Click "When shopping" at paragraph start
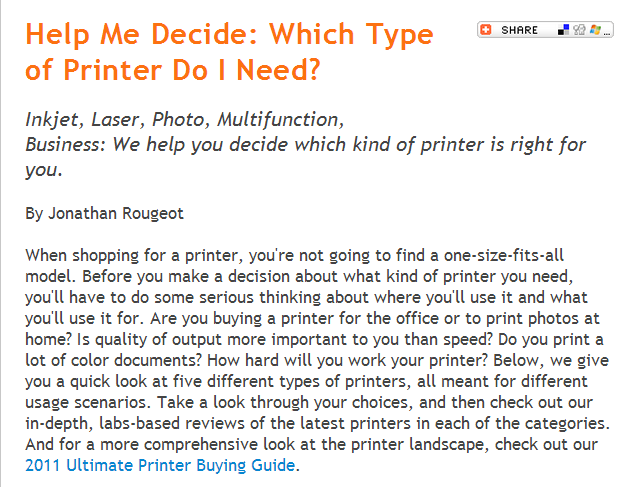This screenshot has width=633, height=487. click(x=82, y=256)
